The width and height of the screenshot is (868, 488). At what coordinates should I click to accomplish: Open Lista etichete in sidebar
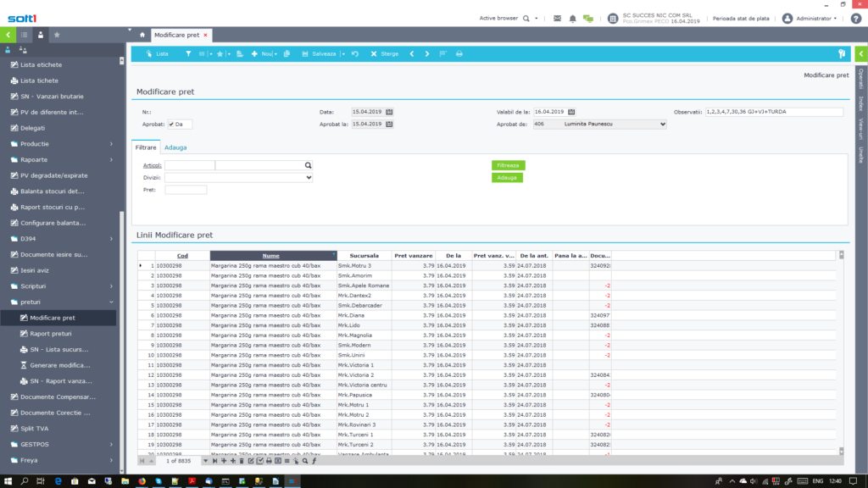click(x=41, y=64)
